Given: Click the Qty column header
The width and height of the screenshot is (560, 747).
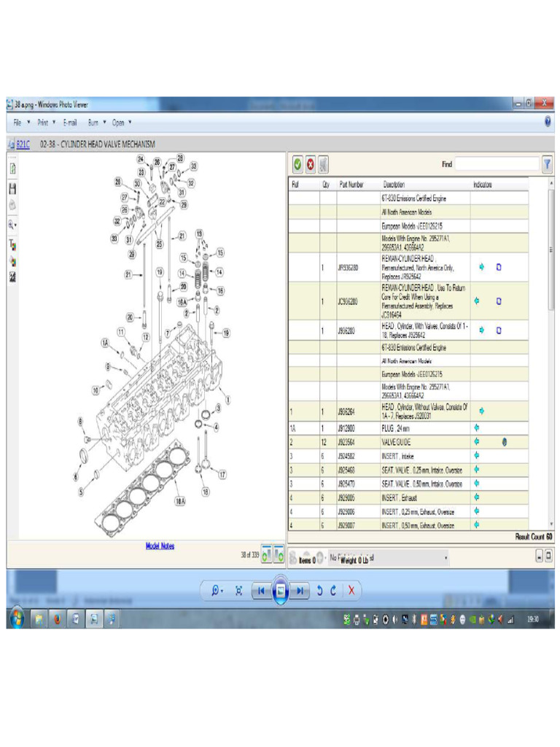Looking at the screenshot, I should point(326,185).
